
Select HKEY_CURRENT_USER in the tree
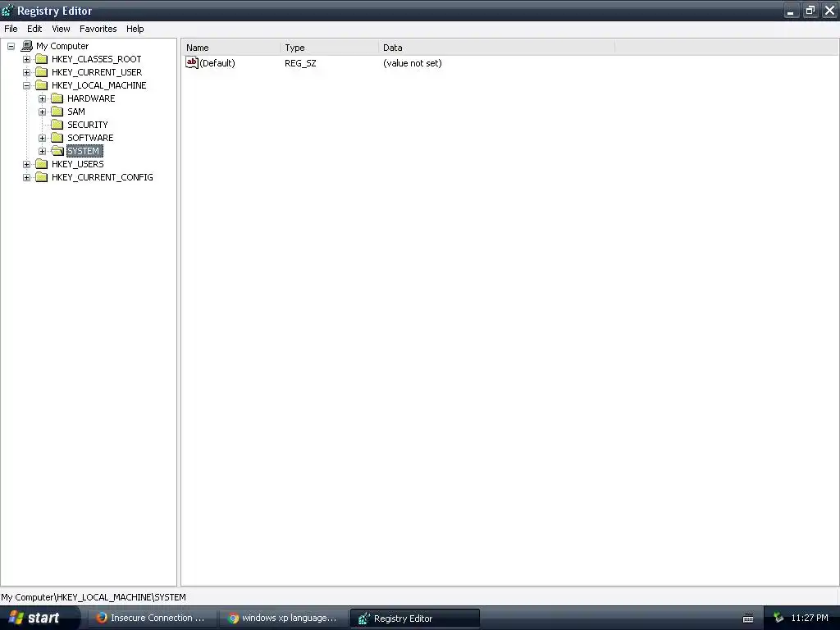click(x=97, y=72)
